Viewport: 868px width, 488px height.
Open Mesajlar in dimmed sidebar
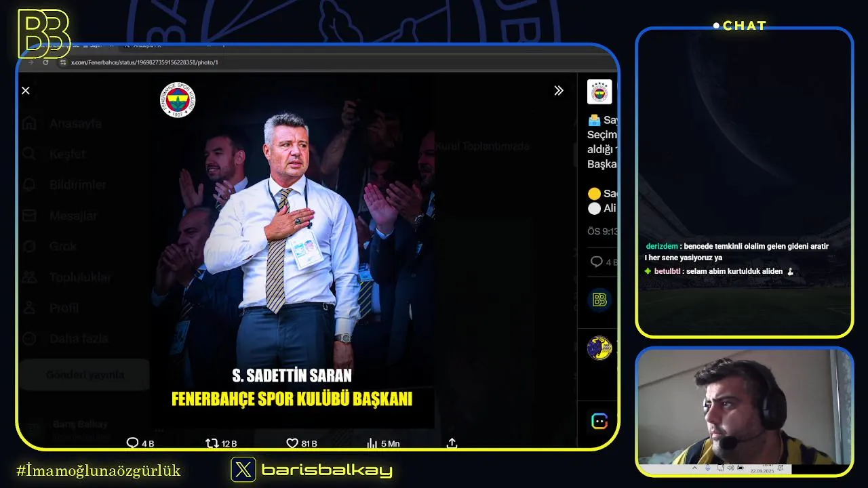(x=60, y=216)
